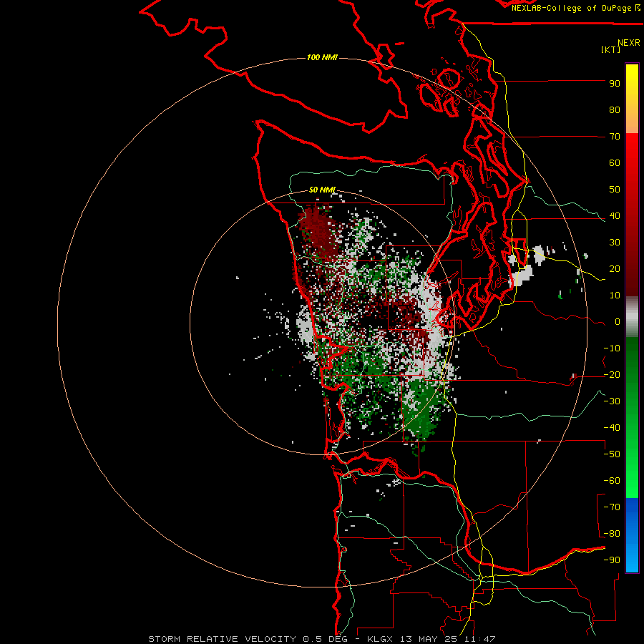
Task: Click the -60 value on the velocity scale
Action: click(x=612, y=481)
